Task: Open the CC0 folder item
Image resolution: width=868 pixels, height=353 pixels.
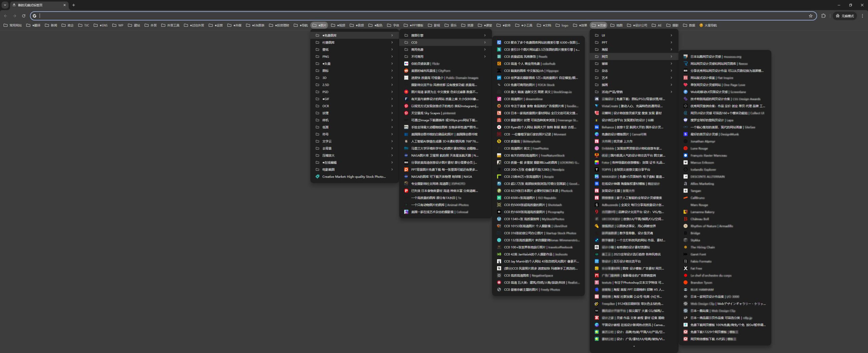Action: (445, 42)
